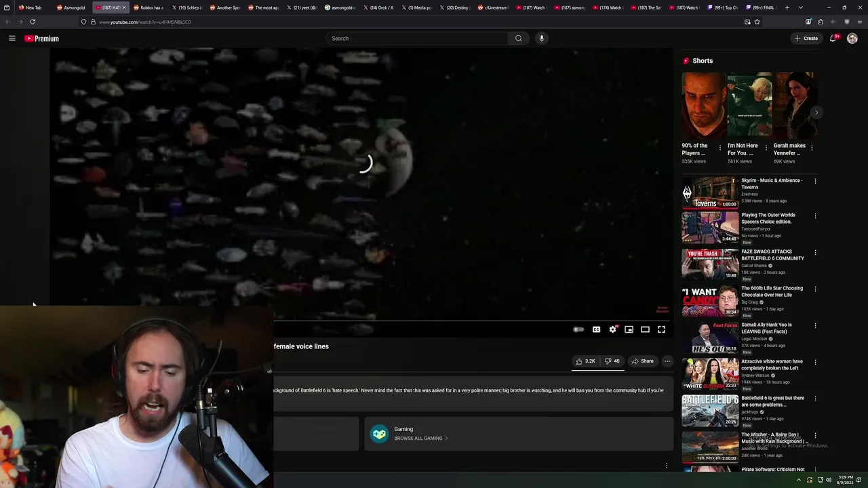868x488 pixels.
Task: Open 'FAZE SWAGG ATTACKS BATTLEFIELD 6 COMMUNITY' title
Action: [x=772, y=255]
